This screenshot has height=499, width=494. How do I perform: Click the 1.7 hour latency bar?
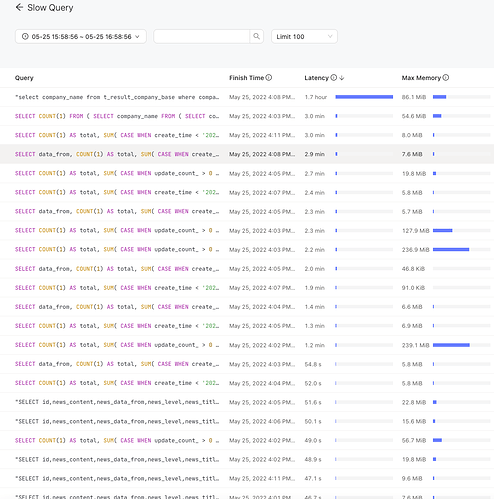click(364, 97)
